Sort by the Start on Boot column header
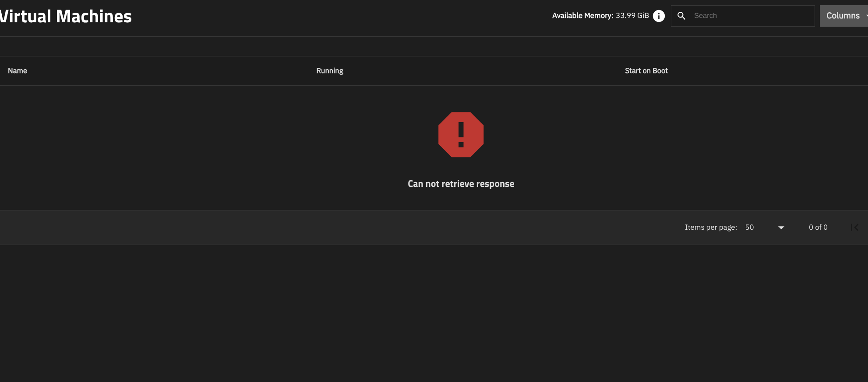The height and width of the screenshot is (382, 868). click(x=646, y=71)
